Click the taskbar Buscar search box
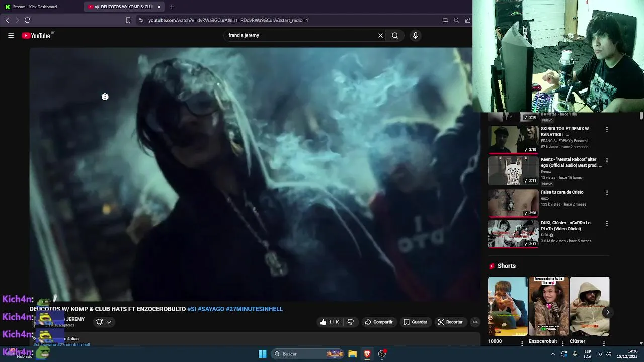Screen dimensions: 644x362 click(x=308, y=354)
